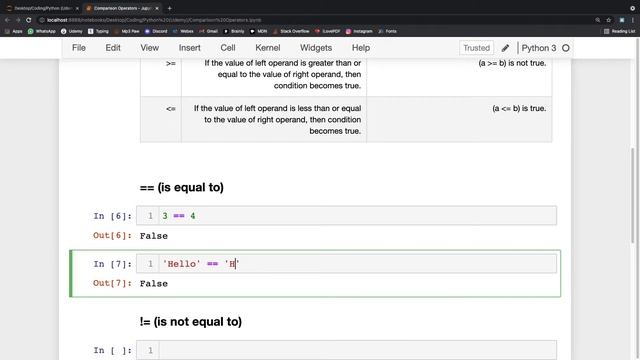This screenshot has width=640, height=360.
Task: Switch to the Comparison Operators browser tab
Action: coord(122,8)
